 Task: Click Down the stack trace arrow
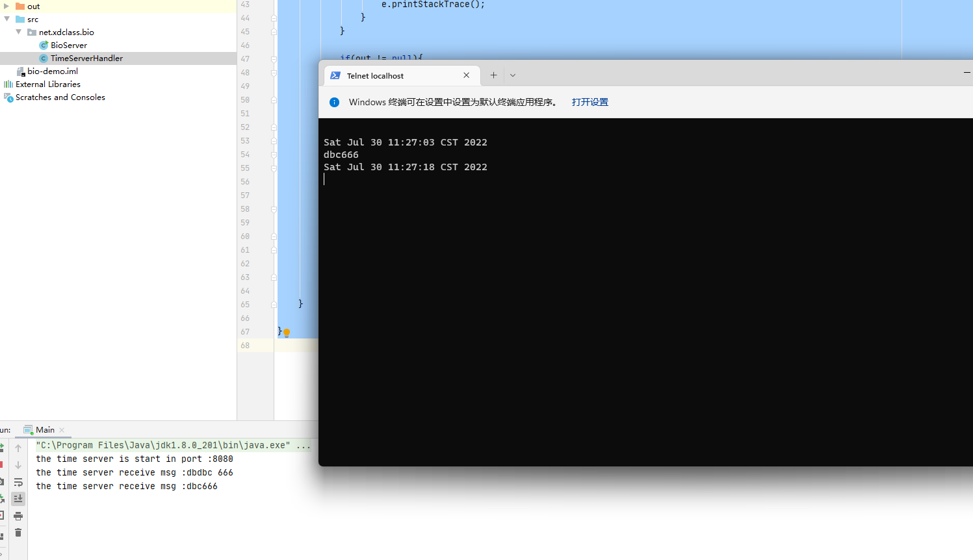[x=18, y=465]
